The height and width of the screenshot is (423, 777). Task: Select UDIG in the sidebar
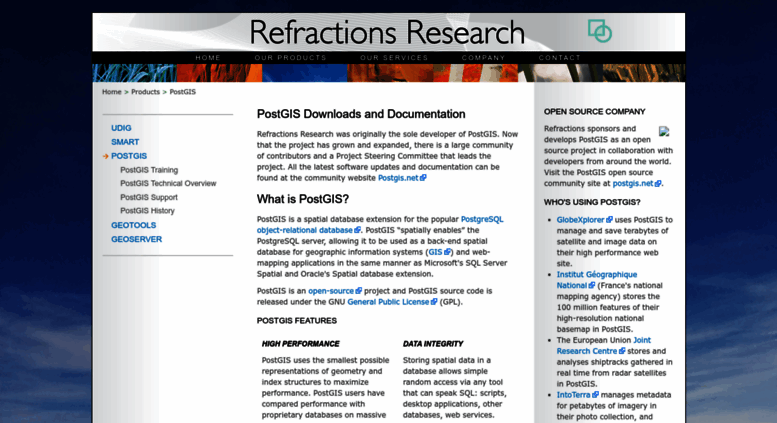pyautogui.click(x=121, y=128)
